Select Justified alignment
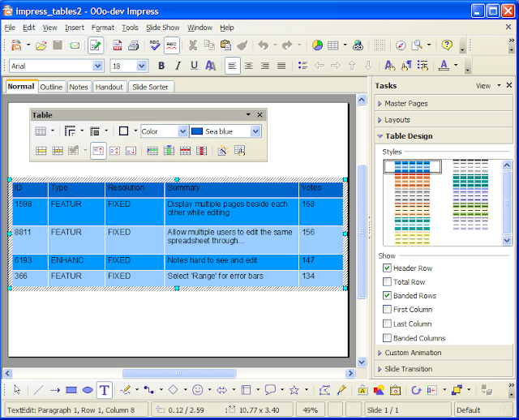 tap(281, 66)
